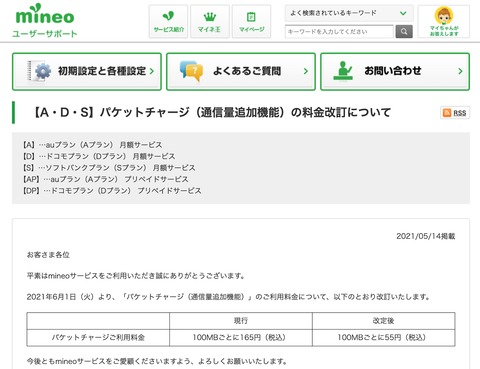This screenshot has width=480, height=369.
Task: Click the page title パケットチャージ heading
Action: point(212,113)
